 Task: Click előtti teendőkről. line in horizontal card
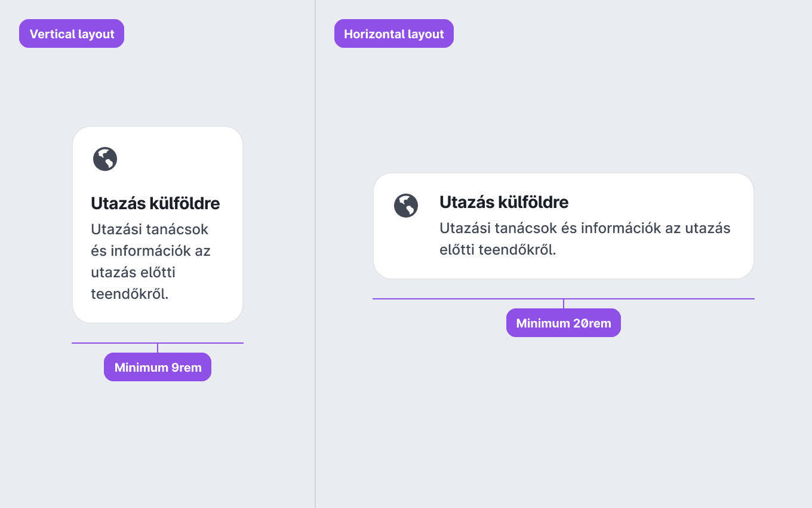tap(498, 249)
